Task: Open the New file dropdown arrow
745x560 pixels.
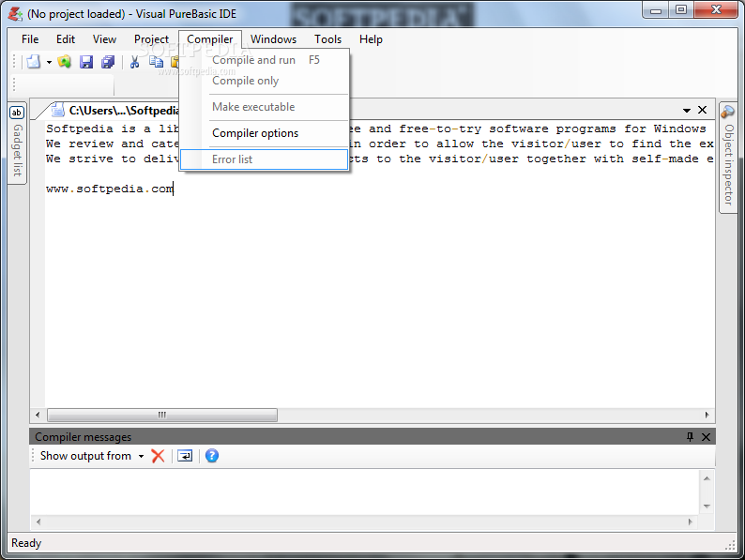Action: click(x=49, y=62)
